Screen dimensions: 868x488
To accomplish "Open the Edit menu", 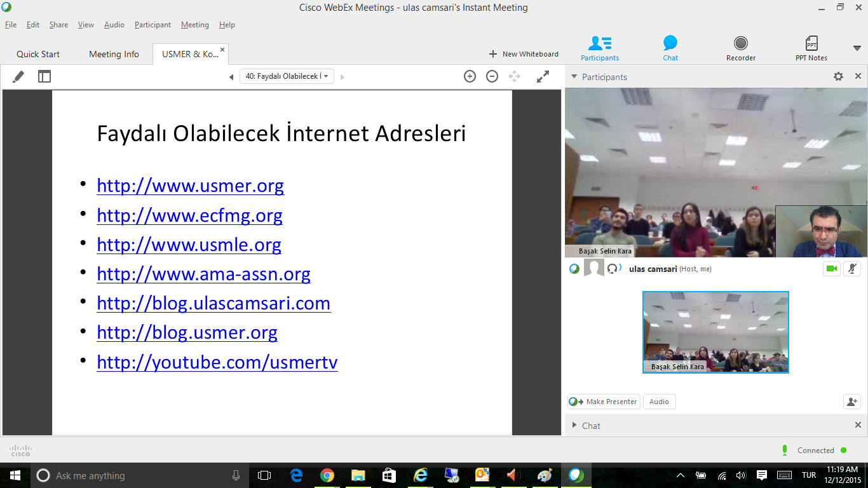I will pyautogui.click(x=33, y=25).
